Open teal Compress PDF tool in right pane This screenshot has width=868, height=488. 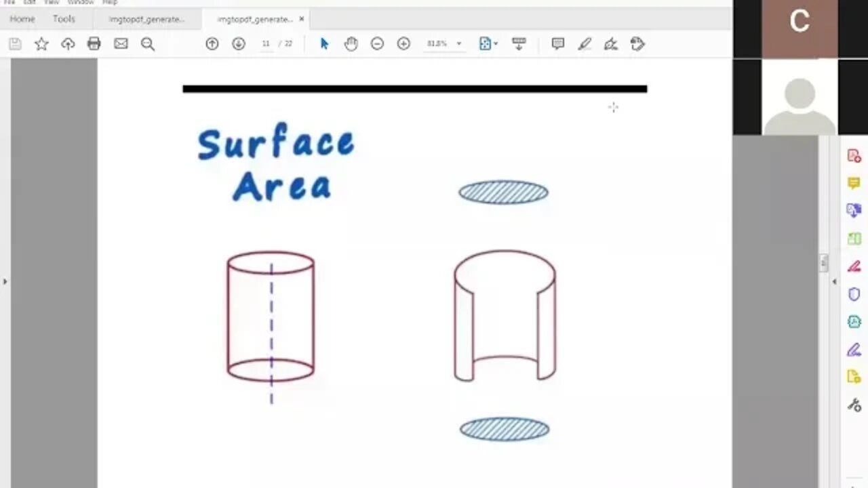(854, 322)
